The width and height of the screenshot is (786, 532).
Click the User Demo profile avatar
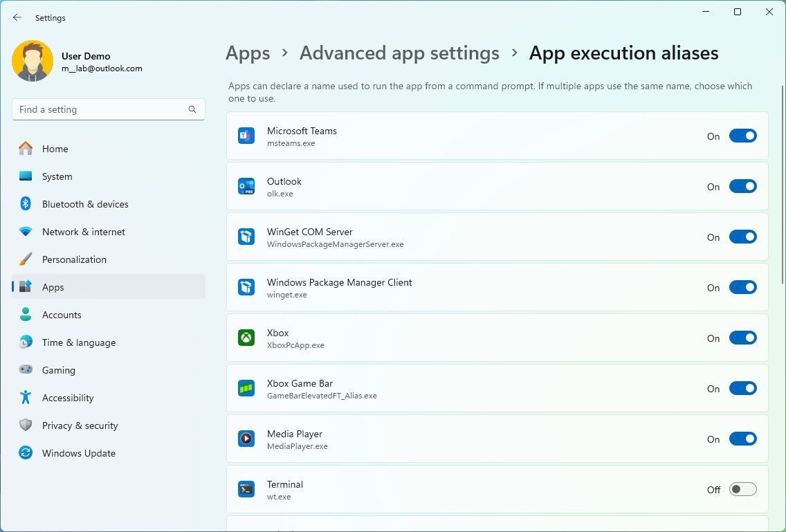33,61
